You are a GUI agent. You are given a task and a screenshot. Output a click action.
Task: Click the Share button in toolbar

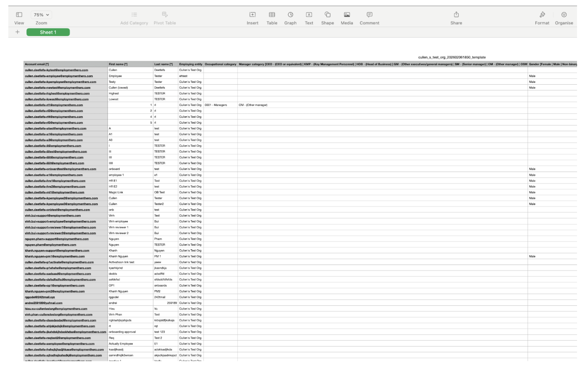[456, 15]
